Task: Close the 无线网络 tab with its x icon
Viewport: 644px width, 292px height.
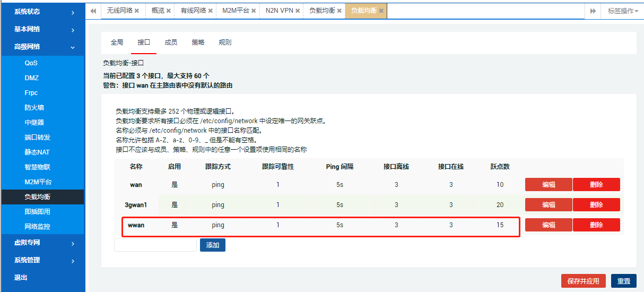Action: point(137,11)
